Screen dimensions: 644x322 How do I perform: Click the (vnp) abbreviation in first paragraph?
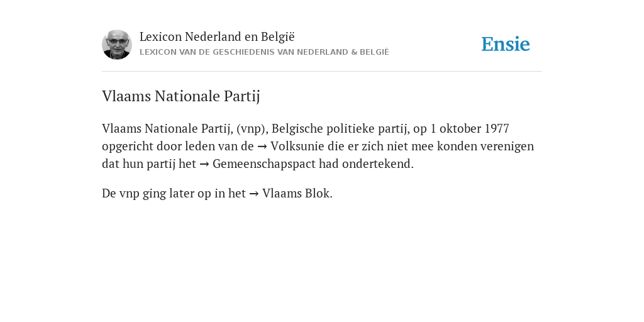coord(252,128)
